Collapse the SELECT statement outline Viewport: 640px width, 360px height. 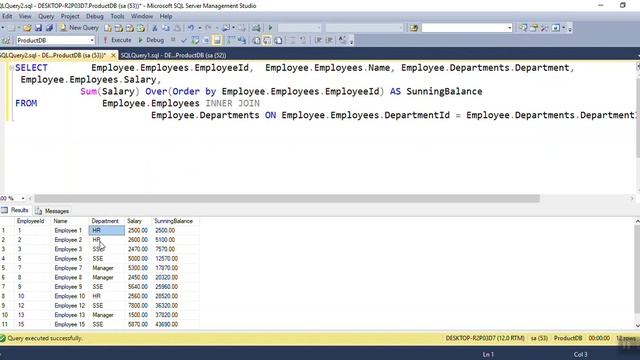tap(11, 68)
